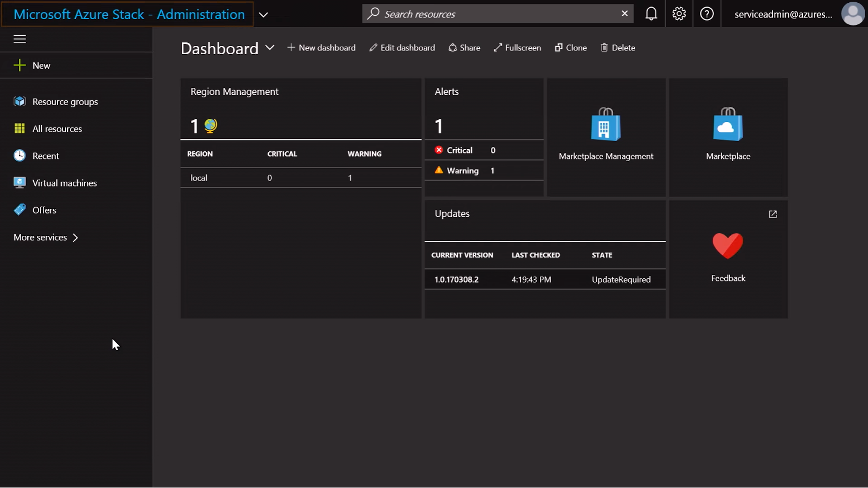Screen dimensions: 868x488
Task: Click version 1.0.170308.2 cell
Action: tap(456, 279)
